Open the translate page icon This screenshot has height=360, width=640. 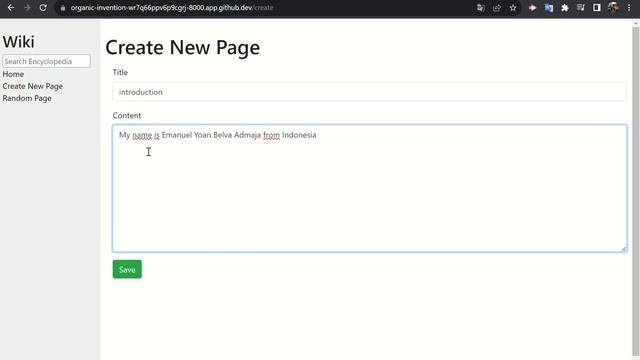point(480,8)
